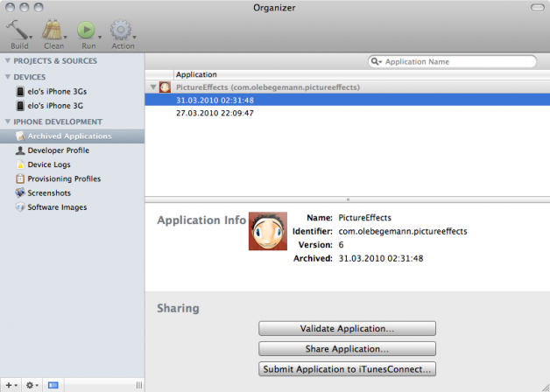The height and width of the screenshot is (392, 550).
Task: Open Screenshots in sidebar
Action: click(49, 192)
